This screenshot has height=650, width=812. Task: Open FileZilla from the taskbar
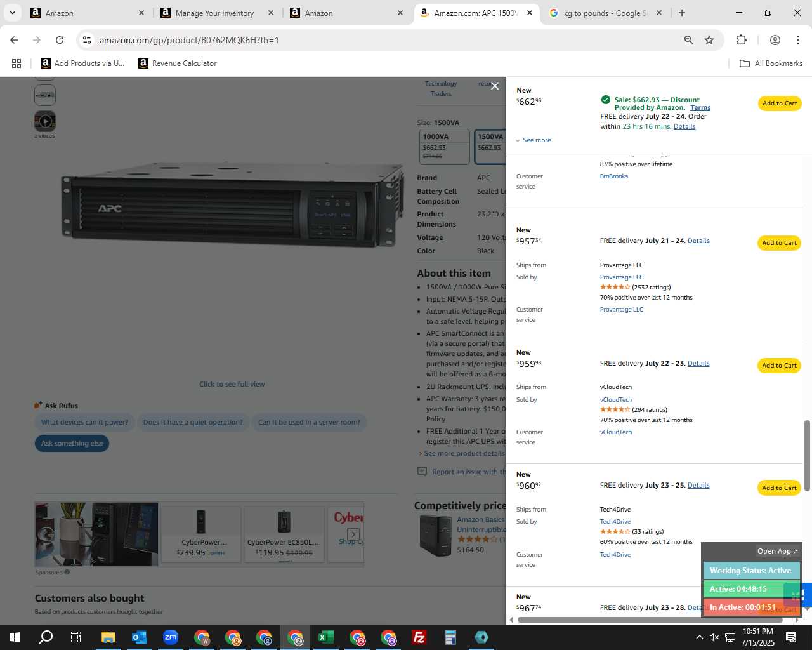tap(419, 637)
